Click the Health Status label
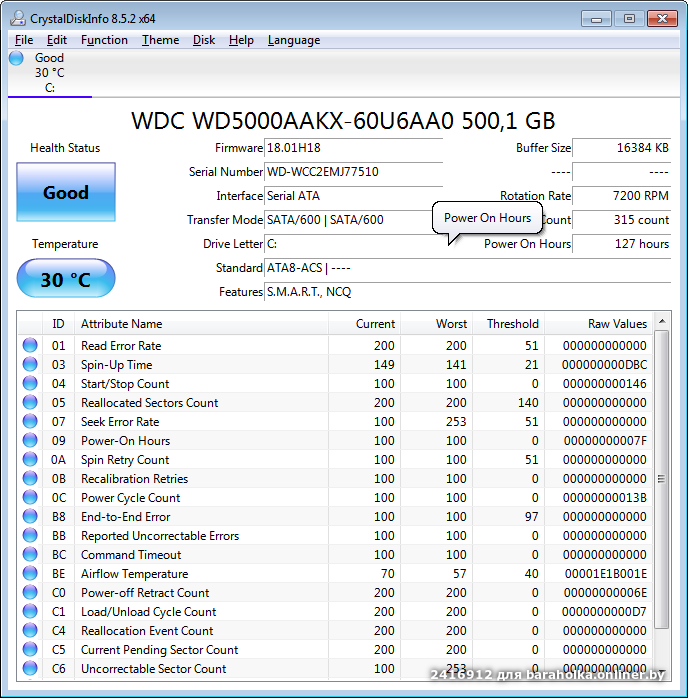This screenshot has height=698, width=688. (65, 148)
